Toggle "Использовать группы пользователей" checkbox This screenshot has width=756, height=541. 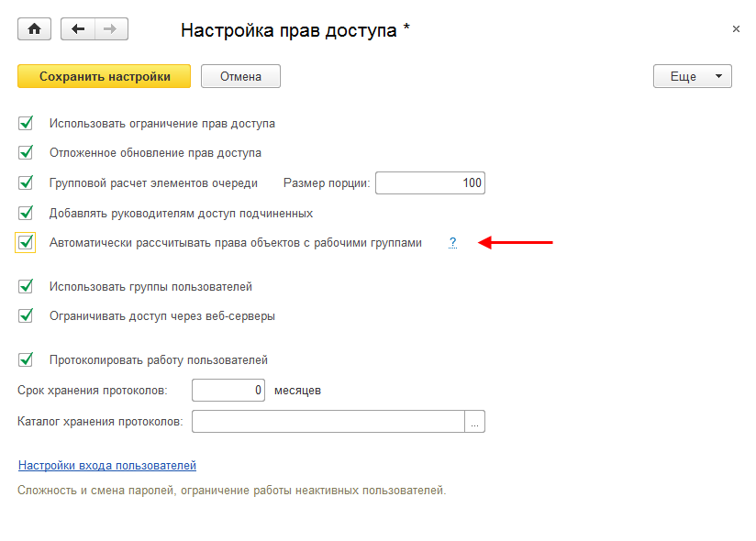tap(26, 287)
